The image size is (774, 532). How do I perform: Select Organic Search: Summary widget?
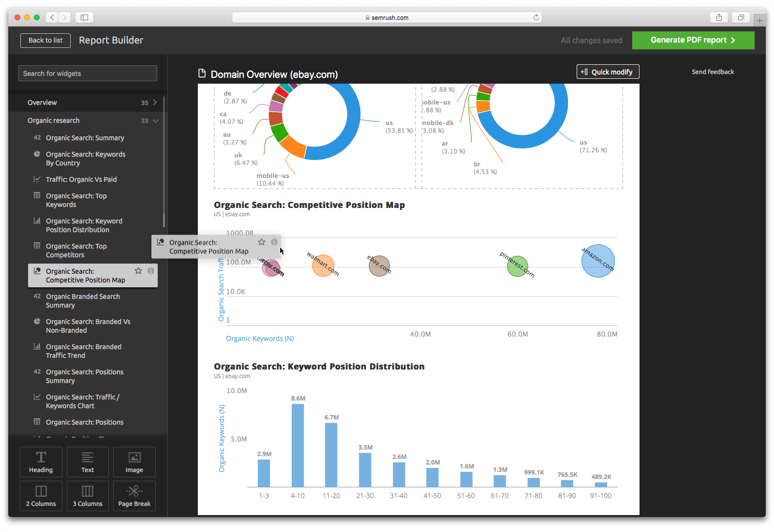tap(85, 138)
